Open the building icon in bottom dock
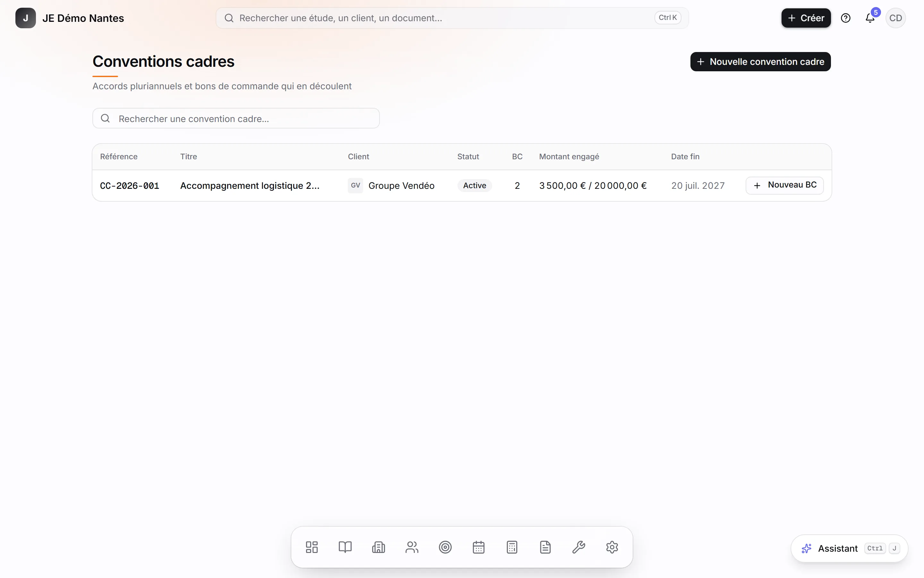 [x=378, y=547]
